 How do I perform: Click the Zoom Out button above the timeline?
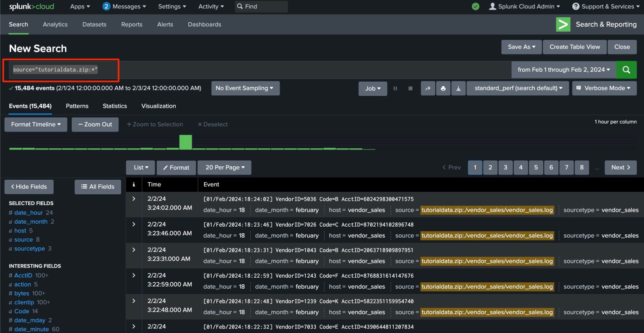point(95,124)
